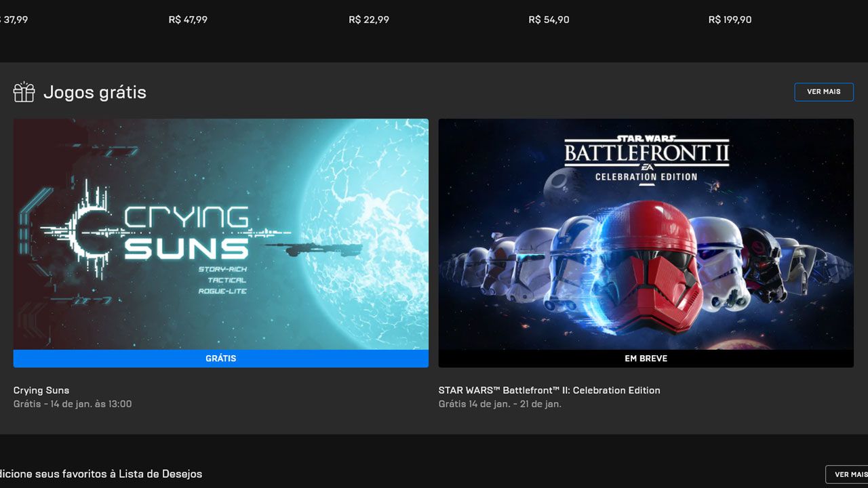Select the R$ 54,90 price
Image resolution: width=868 pixels, height=488 pixels.
coord(549,20)
